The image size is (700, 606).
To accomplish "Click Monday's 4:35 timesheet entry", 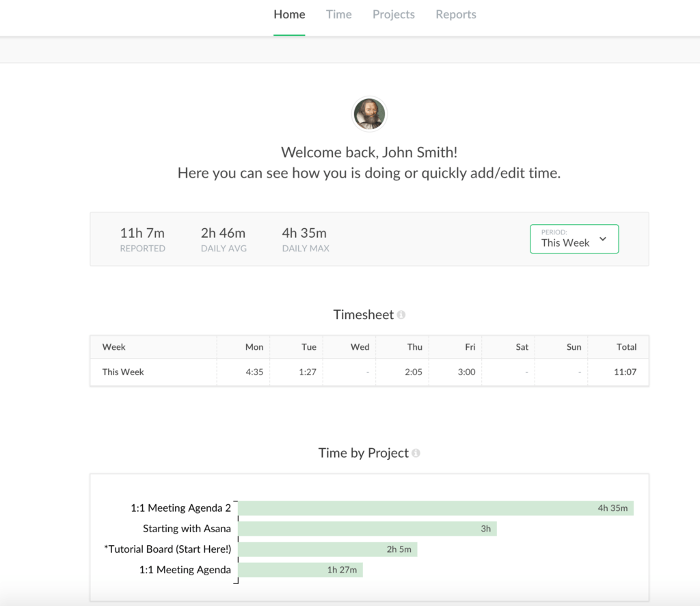I will [254, 372].
